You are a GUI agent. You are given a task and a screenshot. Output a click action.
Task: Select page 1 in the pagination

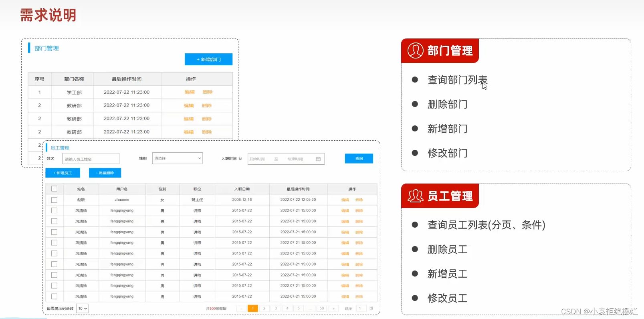253,309
